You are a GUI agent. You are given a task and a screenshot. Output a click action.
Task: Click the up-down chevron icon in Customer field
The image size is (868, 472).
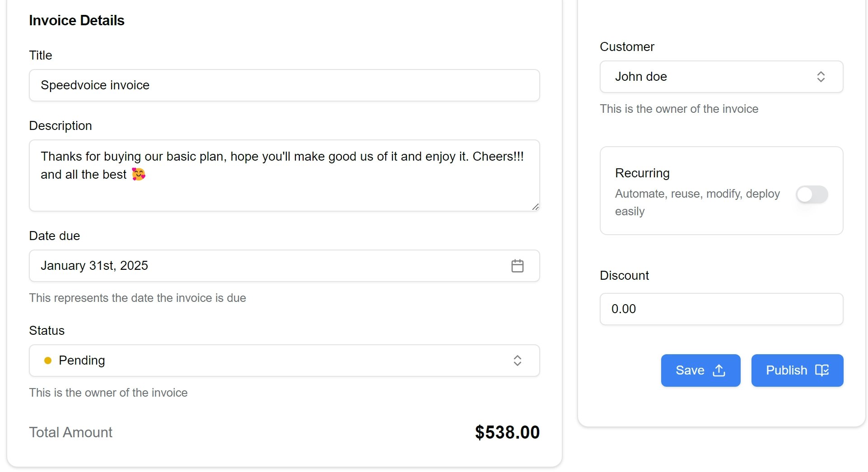tap(821, 77)
